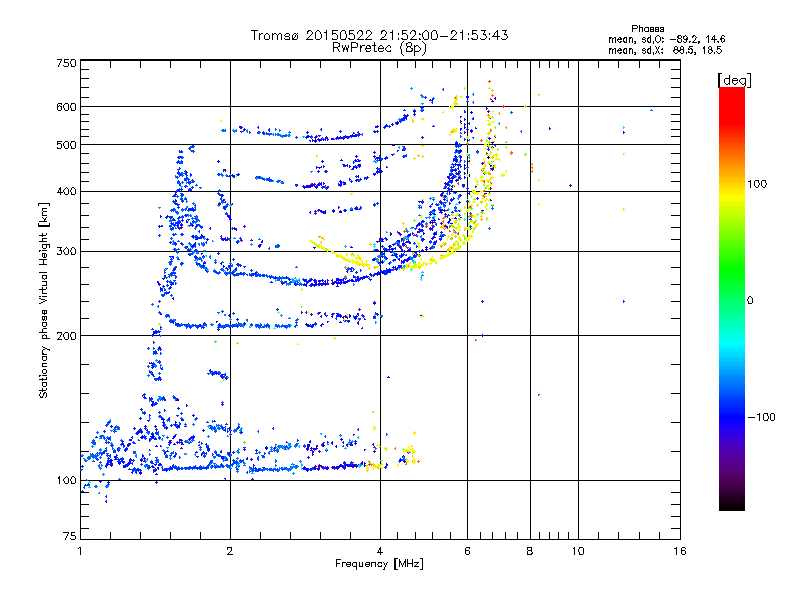800x600 pixels.
Task: Click the colorbar tick label '100'
Action: 757,184
